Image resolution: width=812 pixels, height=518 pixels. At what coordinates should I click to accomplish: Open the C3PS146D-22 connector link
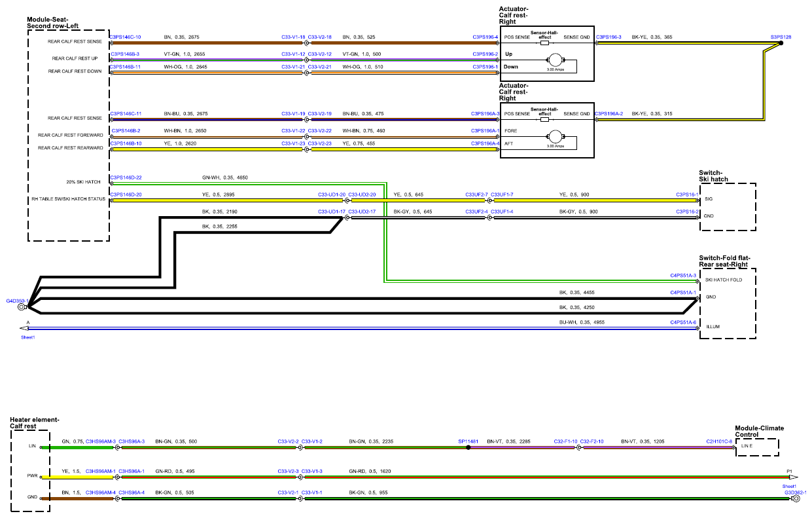click(x=126, y=177)
